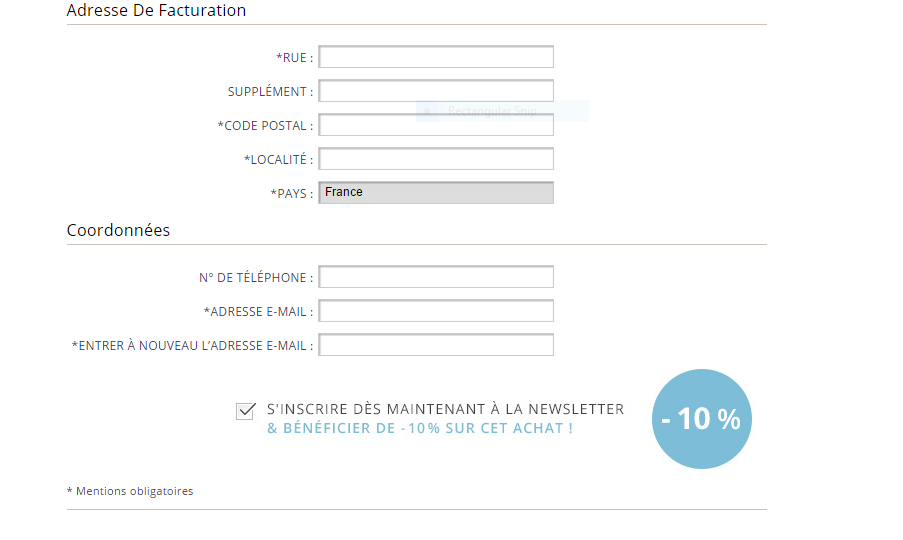
Task: Click the *RUE label text
Action: pos(294,58)
